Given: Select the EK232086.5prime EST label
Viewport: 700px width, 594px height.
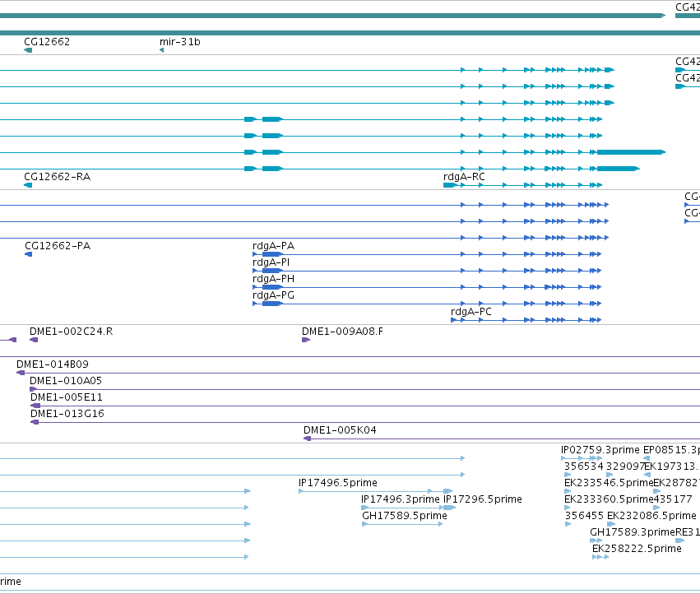Looking at the screenshot, I should point(651,517).
